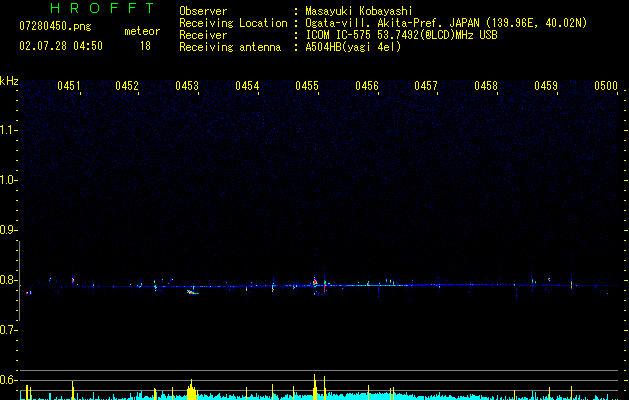Click the meteor label

[142, 31]
